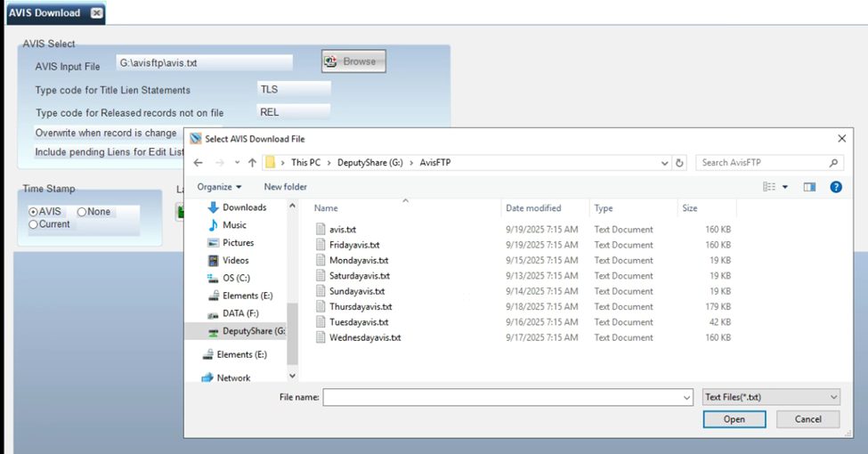The height and width of the screenshot is (454, 868).
Task: Expand the view options dropdown arrow
Action: coord(785,187)
